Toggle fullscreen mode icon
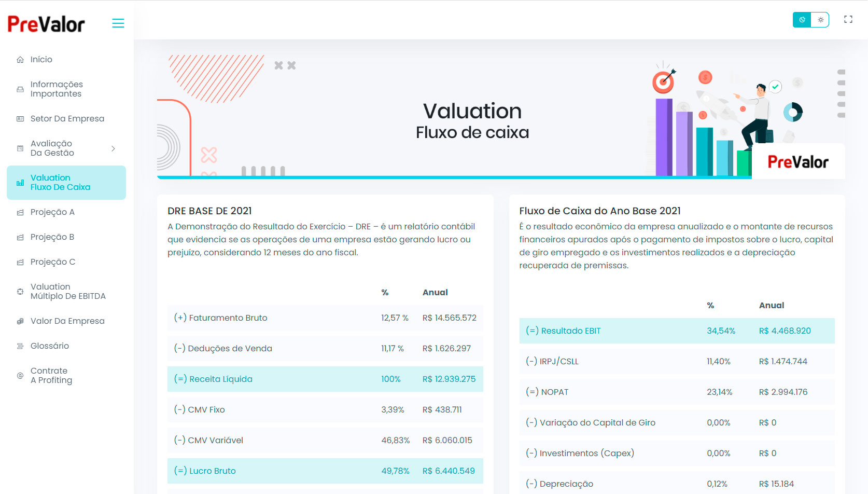 pyautogui.click(x=848, y=20)
